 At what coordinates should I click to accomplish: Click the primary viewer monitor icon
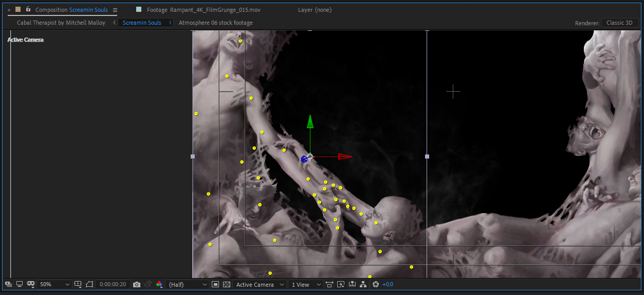pyautogui.click(x=20, y=284)
